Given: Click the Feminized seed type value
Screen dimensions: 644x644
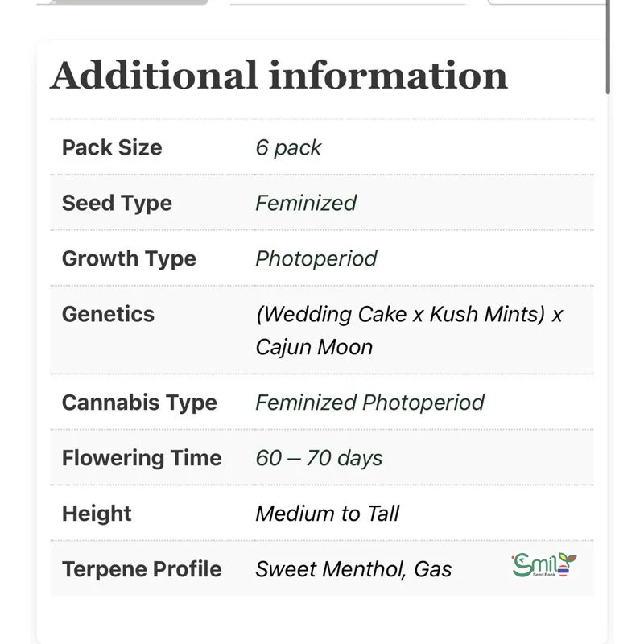Looking at the screenshot, I should pyautogui.click(x=306, y=203).
